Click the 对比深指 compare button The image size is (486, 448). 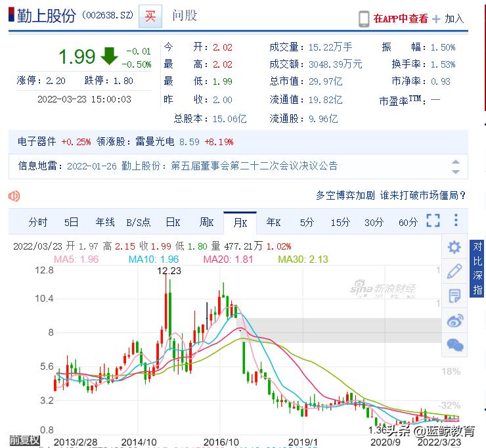(x=477, y=268)
